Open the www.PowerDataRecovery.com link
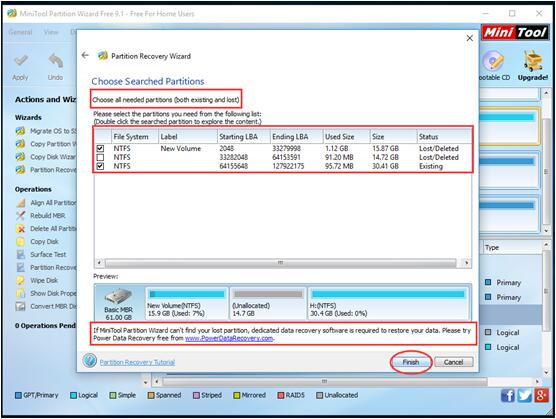Image resolution: width=556 pixels, height=419 pixels. pos(229,338)
